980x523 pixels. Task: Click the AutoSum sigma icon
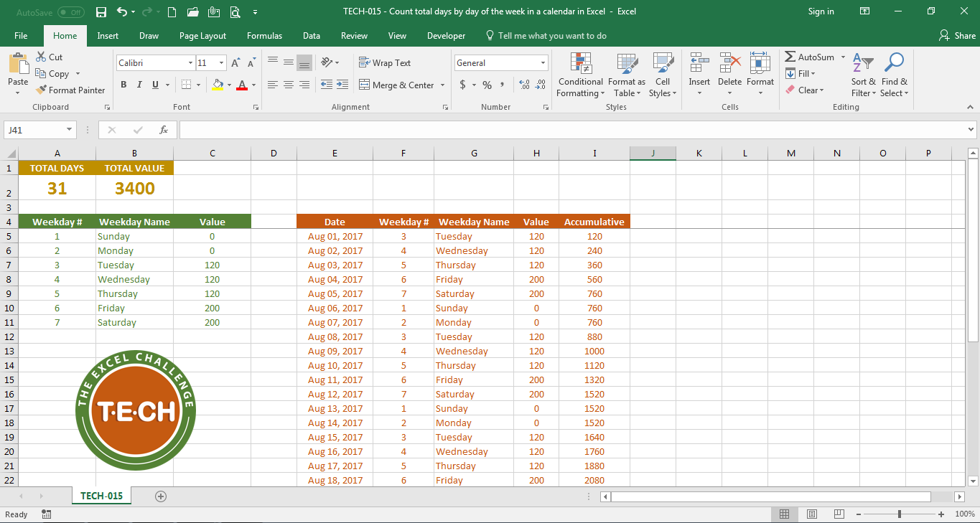790,57
